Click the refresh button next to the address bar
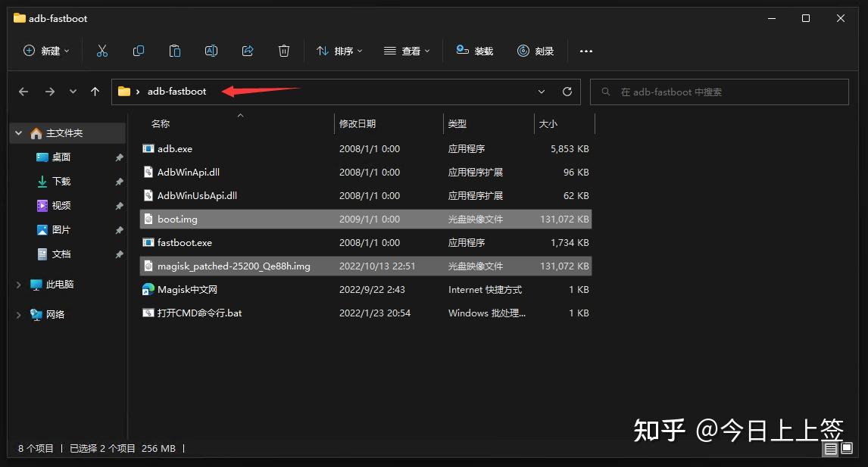Viewport: 868px width, 467px height. (567, 91)
